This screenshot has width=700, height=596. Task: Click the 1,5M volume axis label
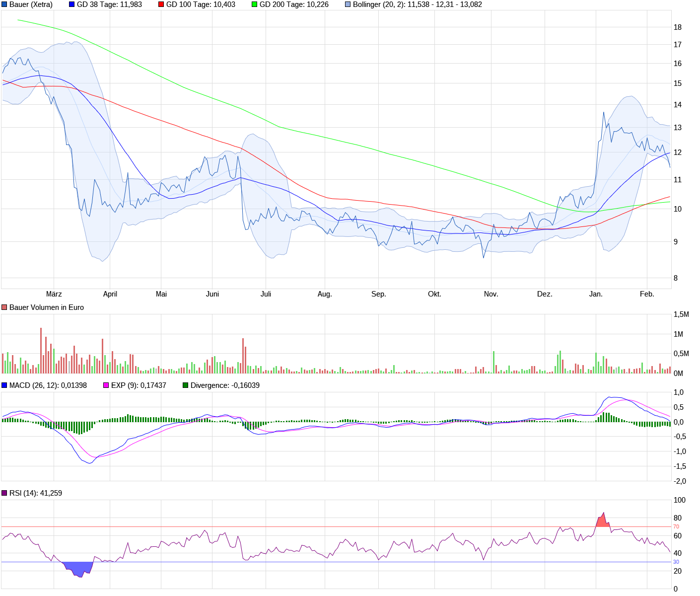[681, 314]
